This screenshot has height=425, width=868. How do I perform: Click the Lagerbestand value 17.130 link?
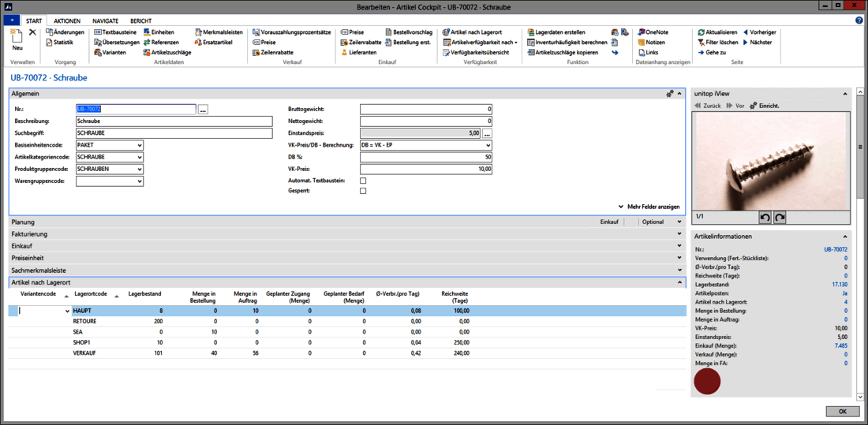pyautogui.click(x=839, y=284)
